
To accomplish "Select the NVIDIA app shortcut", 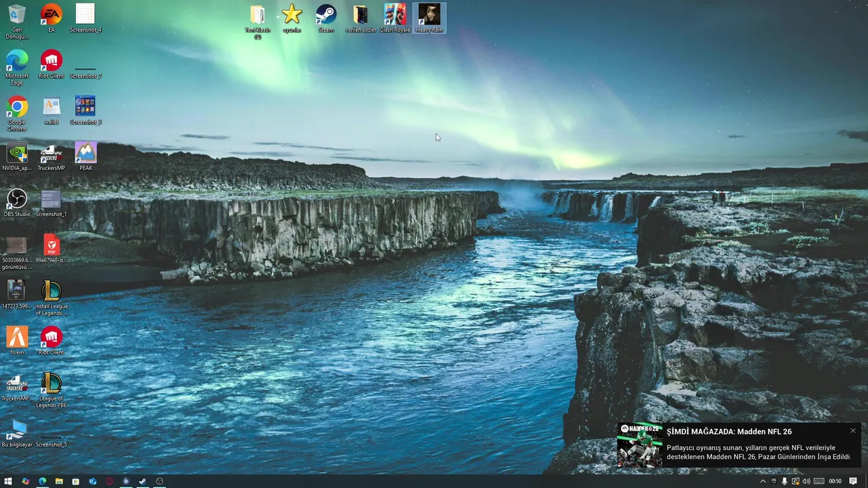I will [17, 157].
